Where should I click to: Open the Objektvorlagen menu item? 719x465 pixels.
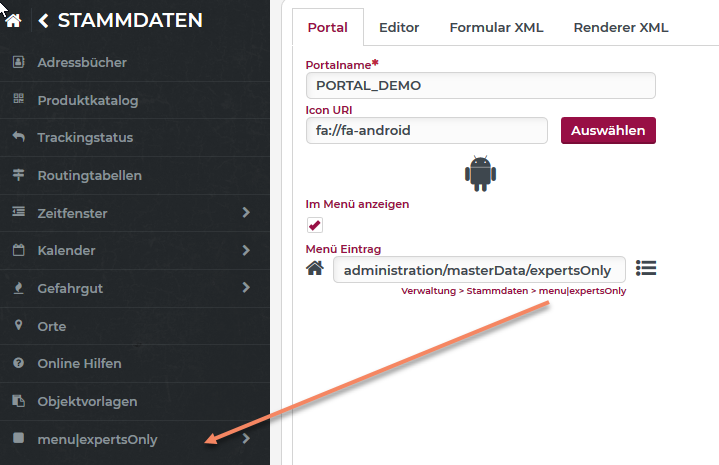(87, 402)
